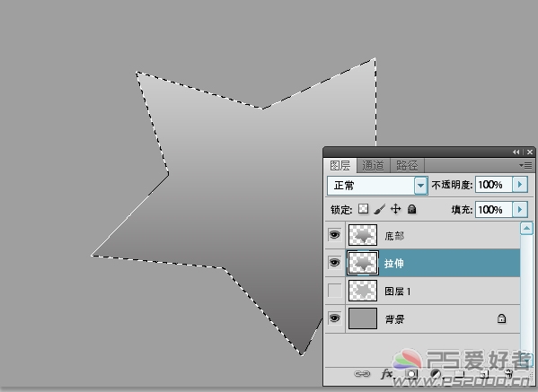The image size is (538, 392).
Task: Select the 图层 1 layer thumbnail
Action: click(x=363, y=291)
